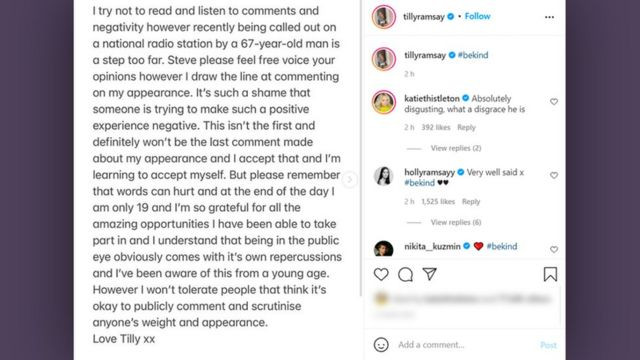
Task: Like nikita_kuzmin's comment heart
Action: pyautogui.click(x=554, y=249)
